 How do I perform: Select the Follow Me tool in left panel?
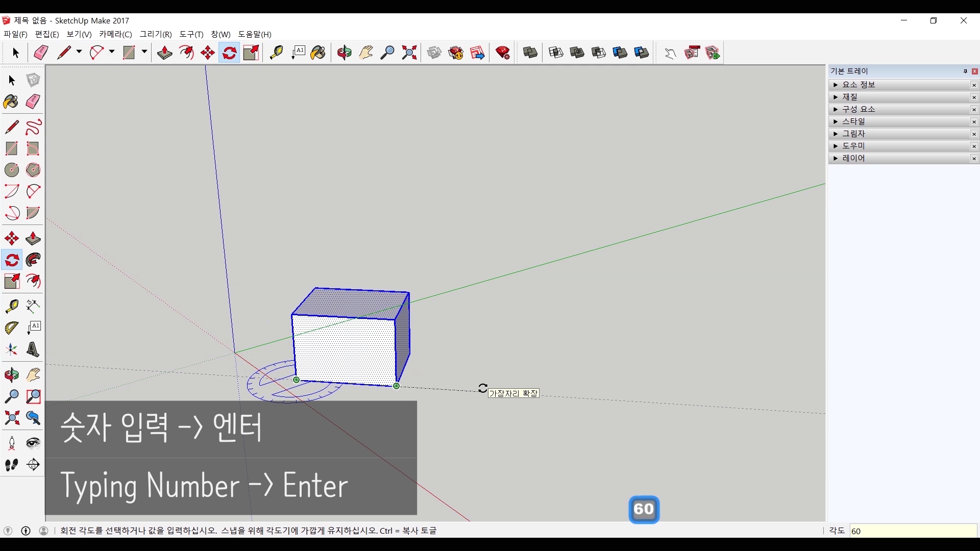point(33,260)
